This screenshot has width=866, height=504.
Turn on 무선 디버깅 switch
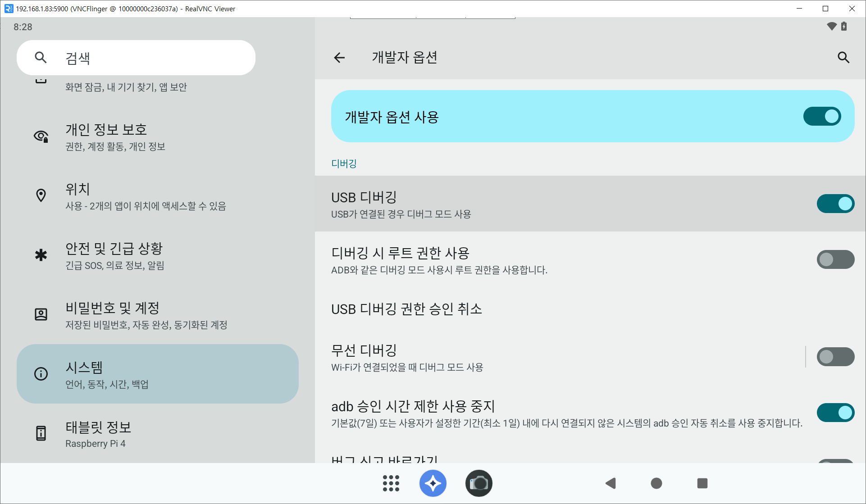[835, 357]
